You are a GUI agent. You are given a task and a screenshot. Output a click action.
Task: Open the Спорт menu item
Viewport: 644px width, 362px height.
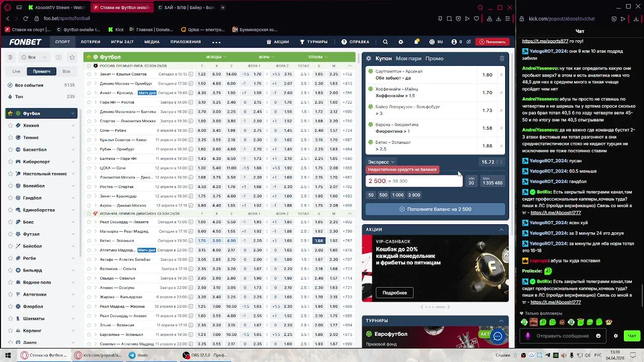pyautogui.click(x=62, y=42)
